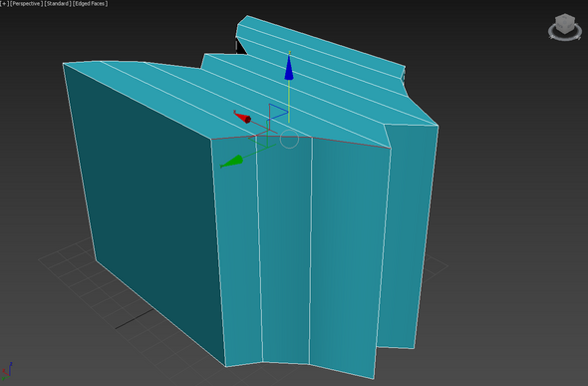The image size is (588, 386).
Task: Click the gray circle cursor marker
Action: [289, 139]
